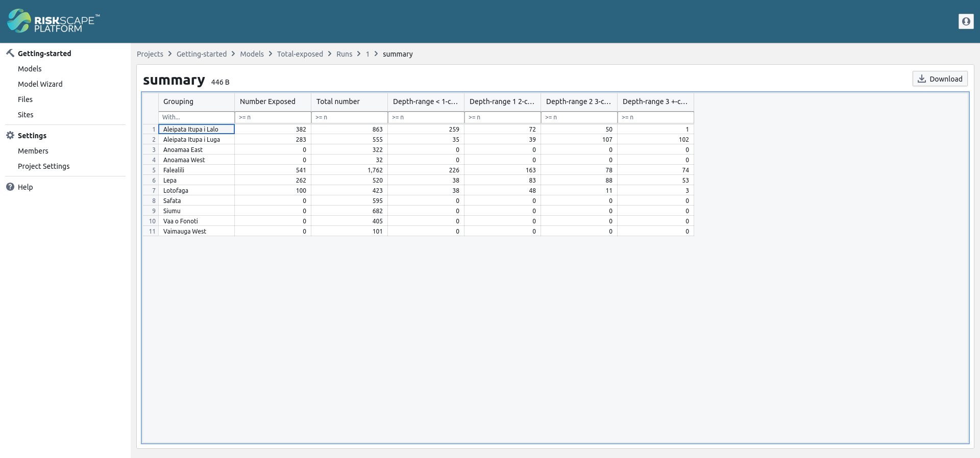Select the 'Lotofaga' cell
This screenshot has height=458, width=980.
tap(197, 191)
